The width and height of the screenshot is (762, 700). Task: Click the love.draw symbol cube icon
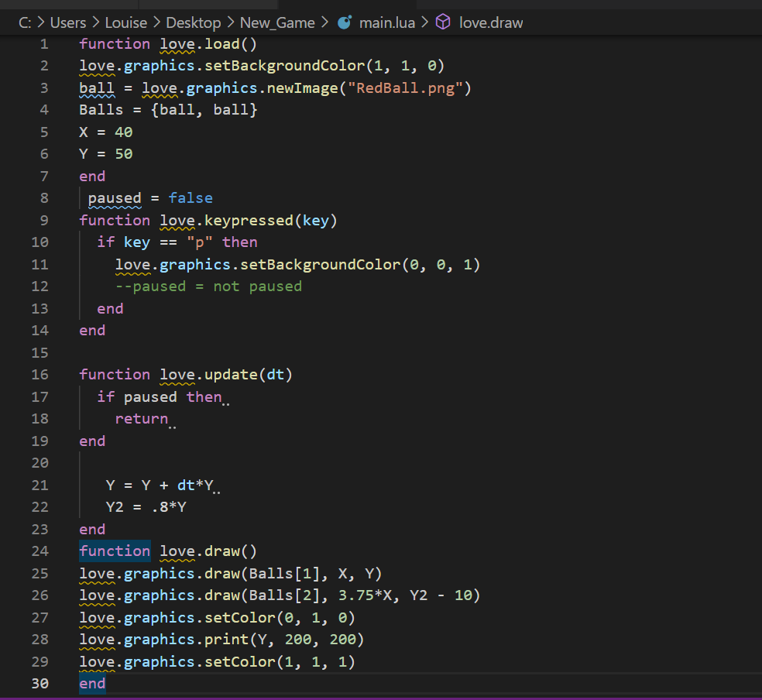click(x=443, y=22)
